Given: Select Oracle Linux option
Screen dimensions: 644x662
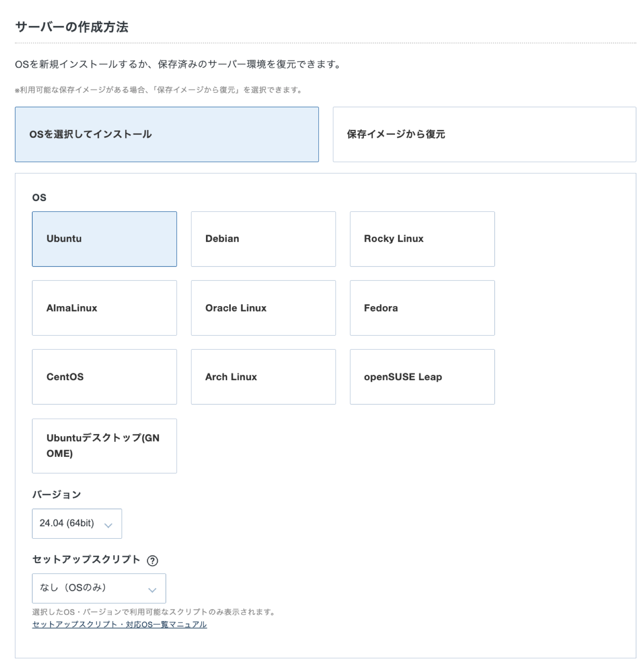Looking at the screenshot, I should [x=263, y=308].
